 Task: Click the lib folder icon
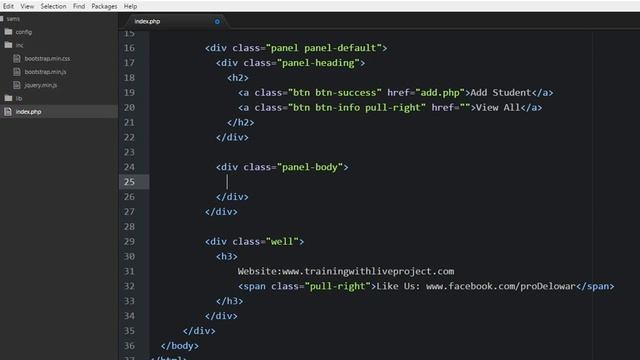8,98
